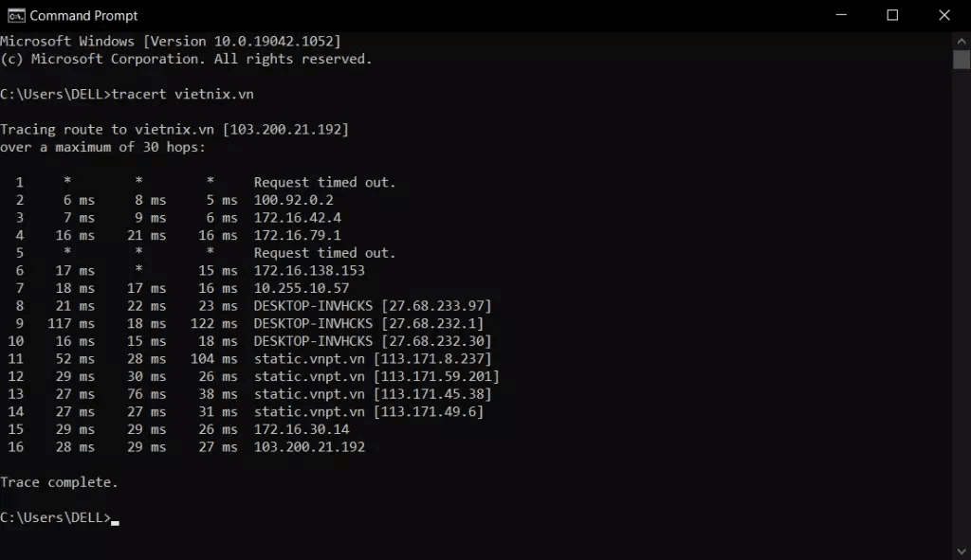Open the Command Prompt system menu icon
971x560 pixels.
(16, 15)
